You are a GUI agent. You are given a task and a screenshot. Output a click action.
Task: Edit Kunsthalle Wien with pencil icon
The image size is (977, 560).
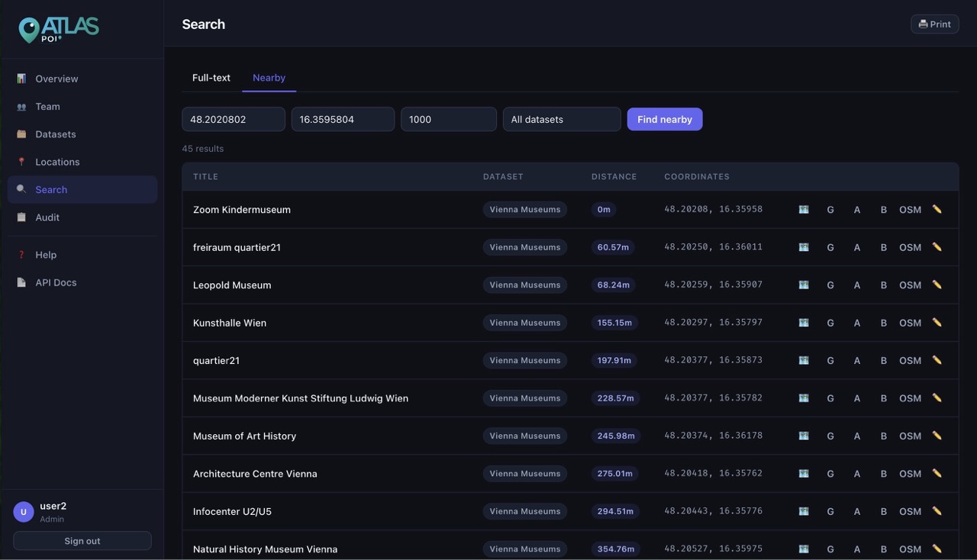point(937,323)
